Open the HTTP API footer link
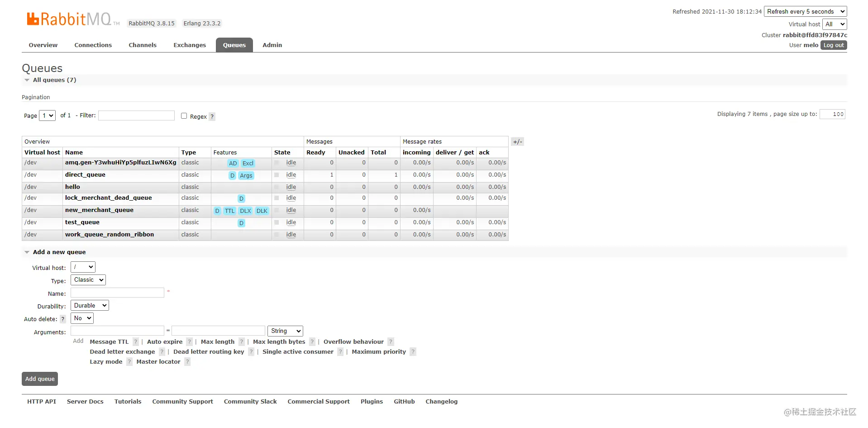This screenshot has width=868, height=428. [x=42, y=402]
